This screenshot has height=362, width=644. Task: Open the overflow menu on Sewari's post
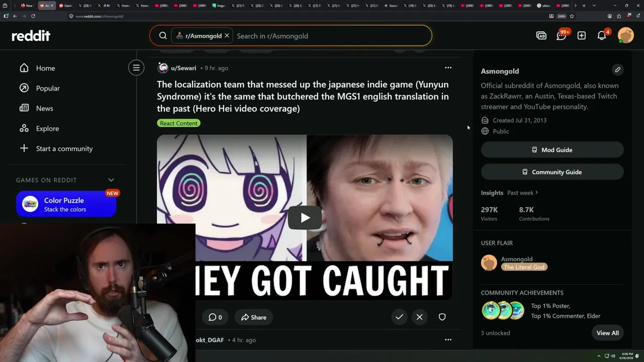[x=448, y=67]
